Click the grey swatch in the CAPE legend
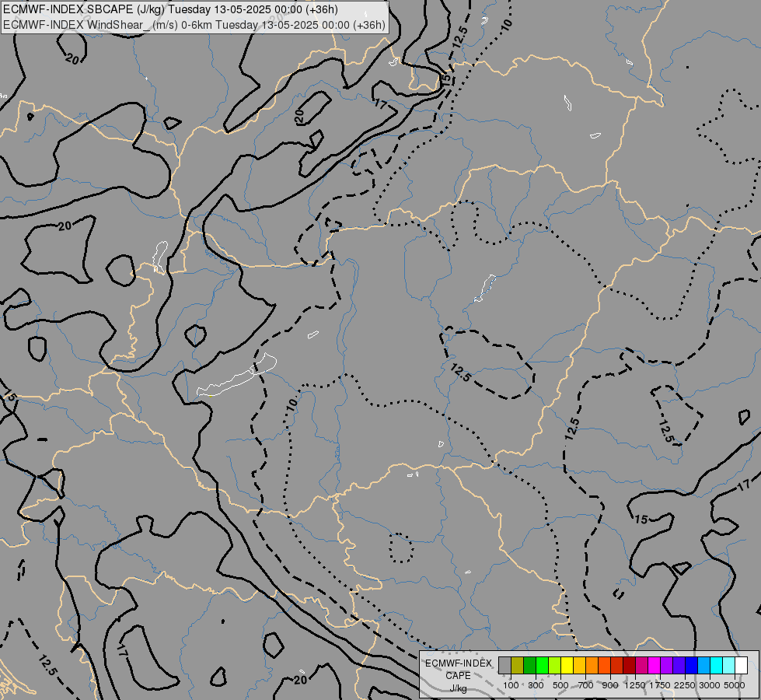This screenshot has height=700, width=761. (504, 665)
